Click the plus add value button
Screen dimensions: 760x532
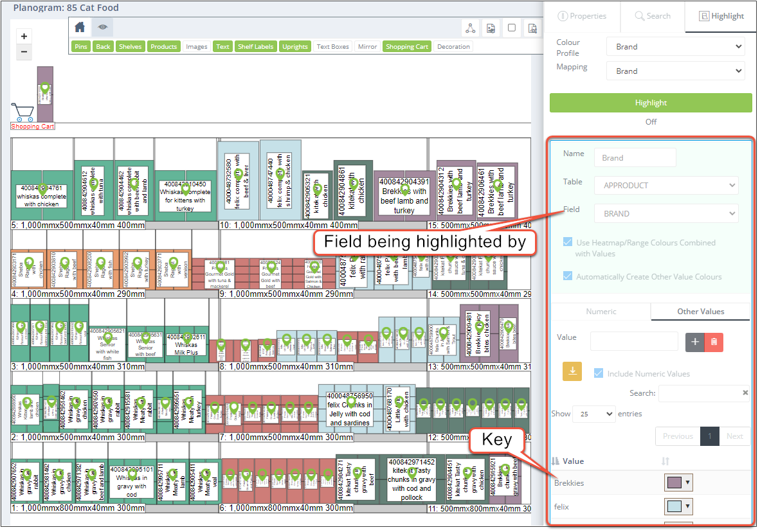[x=694, y=342]
